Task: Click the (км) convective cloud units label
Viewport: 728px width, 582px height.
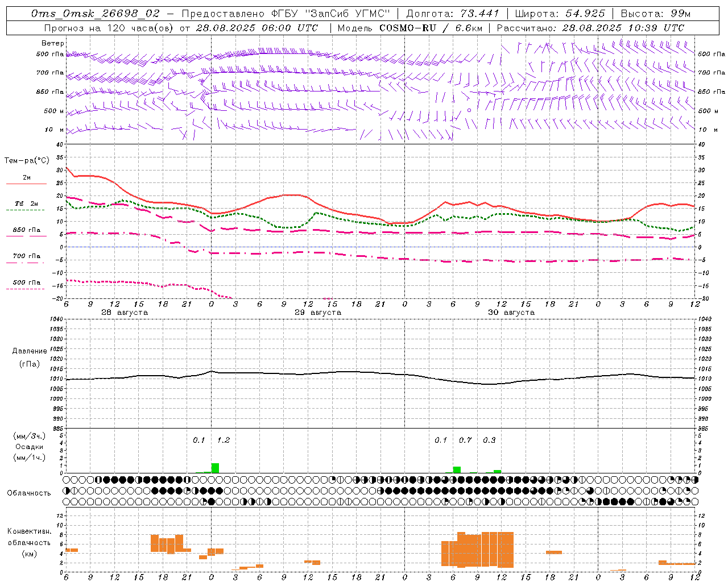Action: [x=30, y=554]
